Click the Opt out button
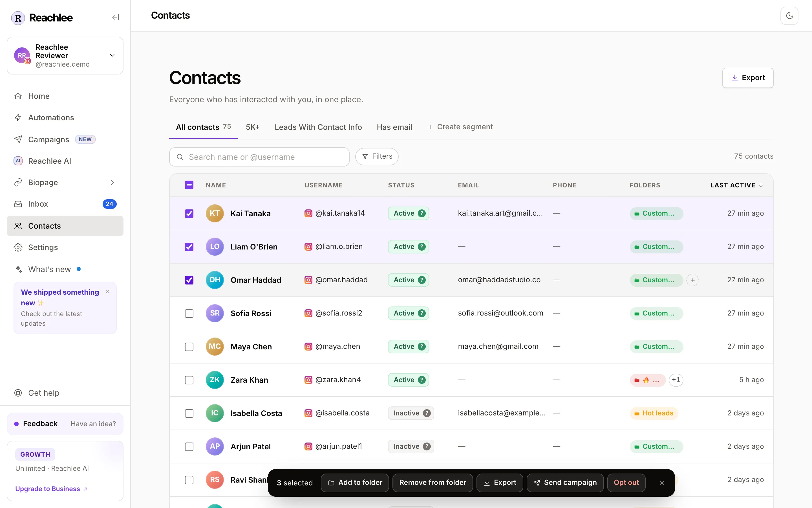 626,483
